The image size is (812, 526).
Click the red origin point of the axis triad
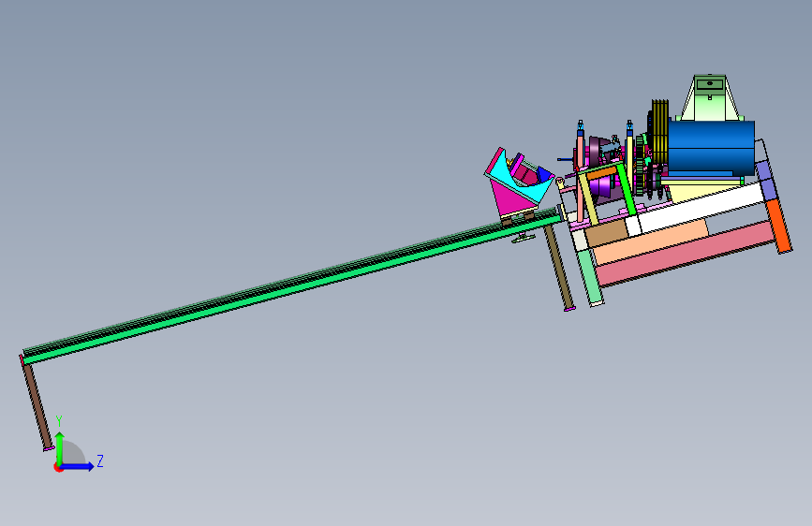tap(58, 467)
